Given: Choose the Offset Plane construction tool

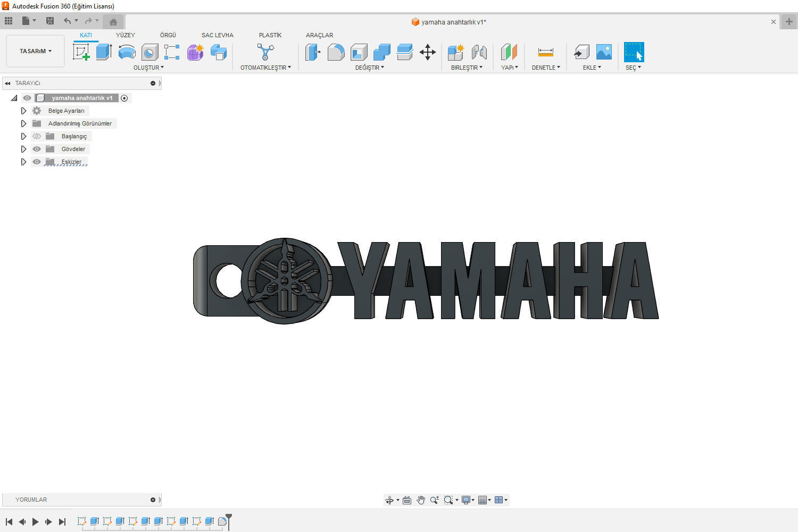Looking at the screenshot, I should pyautogui.click(x=509, y=52).
